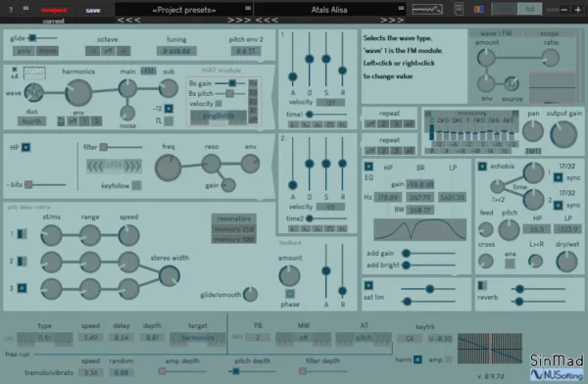This screenshot has width=588, height=384.
Task: Open the LFO target harmonics dropdown
Action: click(x=198, y=338)
